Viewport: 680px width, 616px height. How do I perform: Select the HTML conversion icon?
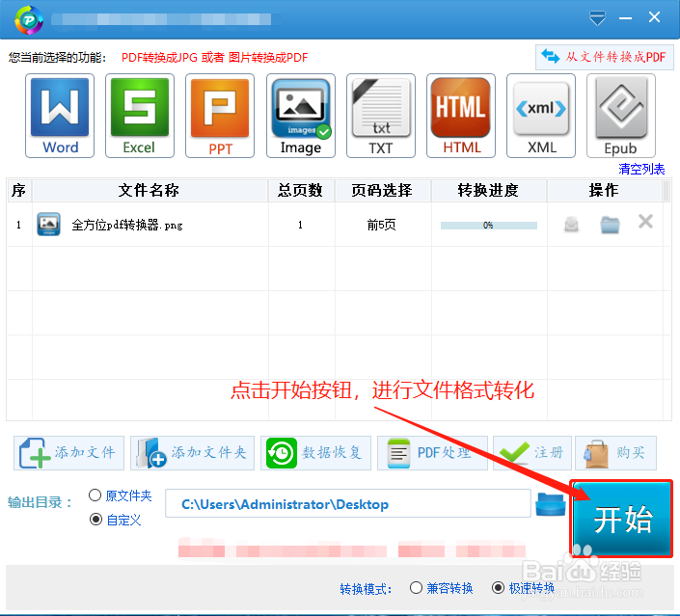coord(461,116)
